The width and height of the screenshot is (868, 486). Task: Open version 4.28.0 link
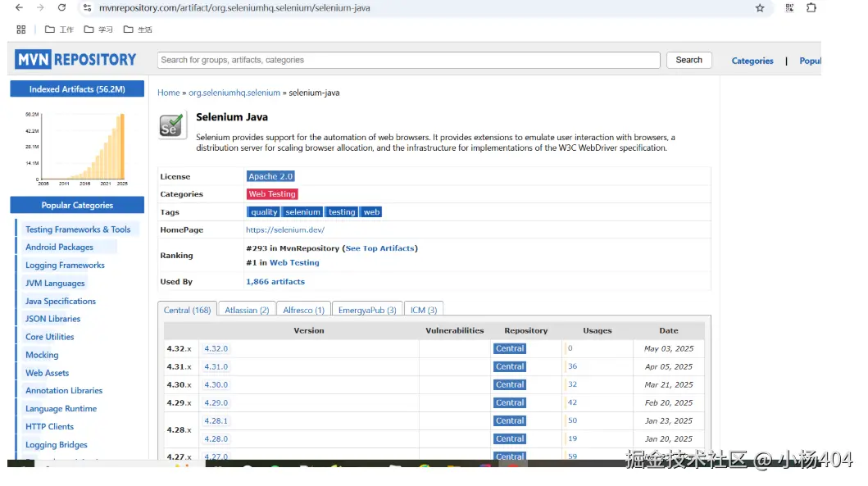point(216,438)
